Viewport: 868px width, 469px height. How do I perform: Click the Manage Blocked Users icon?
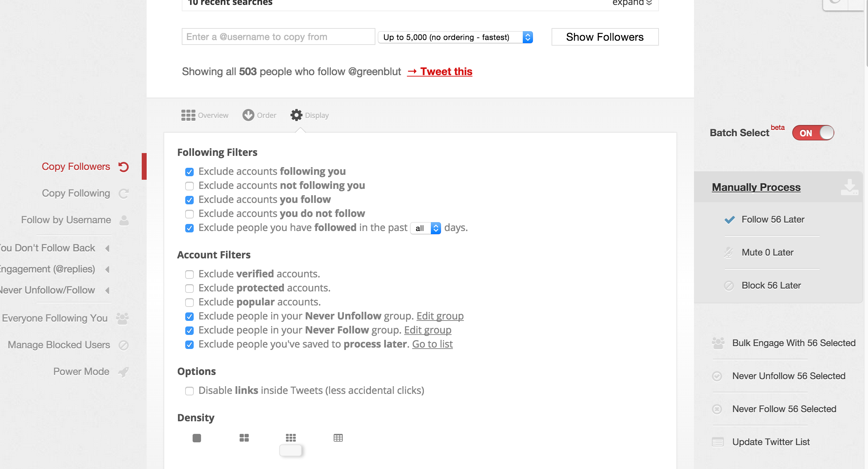123,345
